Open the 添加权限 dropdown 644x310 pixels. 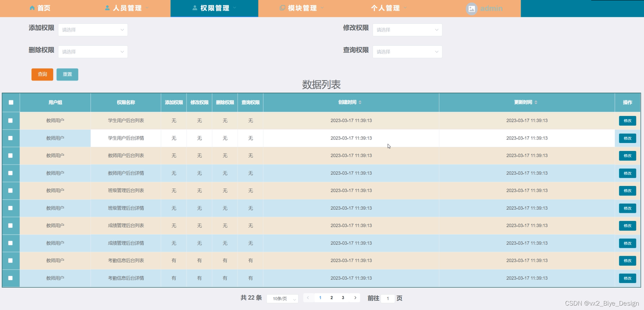point(93,30)
